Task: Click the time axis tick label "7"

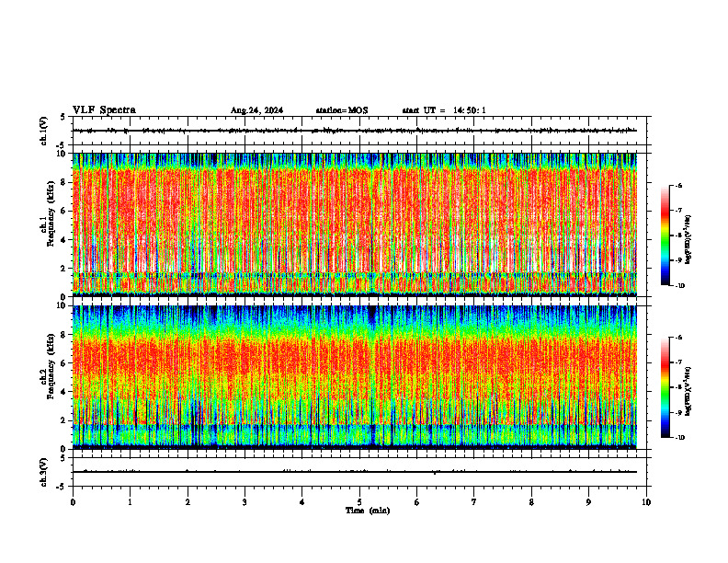Action: (474, 502)
